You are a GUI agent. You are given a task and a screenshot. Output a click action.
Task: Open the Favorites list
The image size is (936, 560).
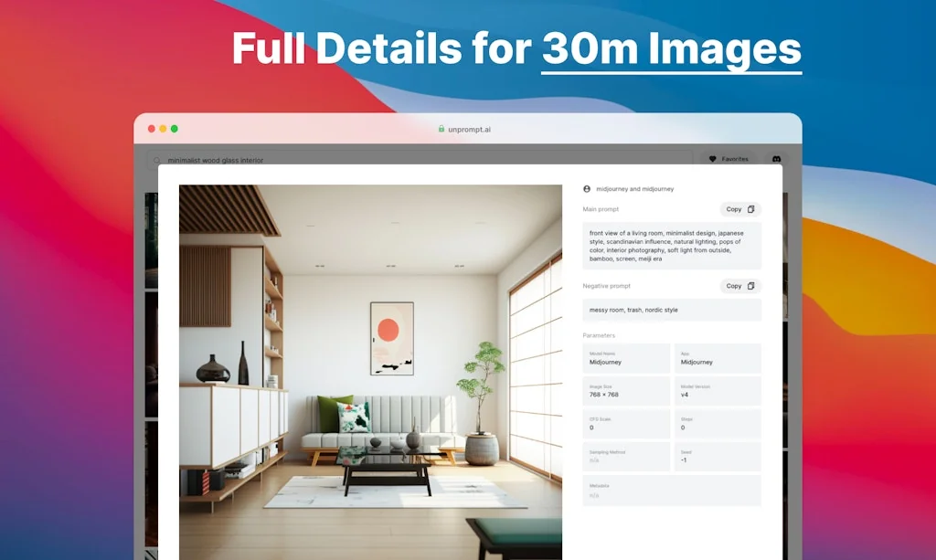click(x=729, y=159)
